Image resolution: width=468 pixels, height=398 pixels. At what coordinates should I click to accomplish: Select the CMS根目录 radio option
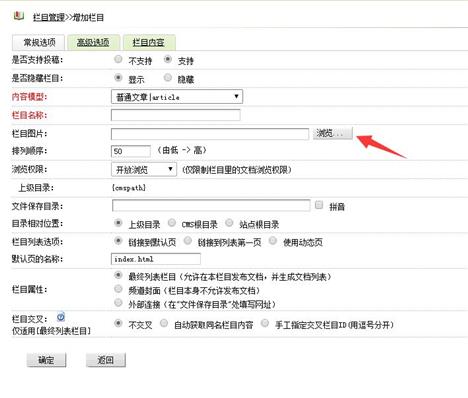(x=172, y=223)
